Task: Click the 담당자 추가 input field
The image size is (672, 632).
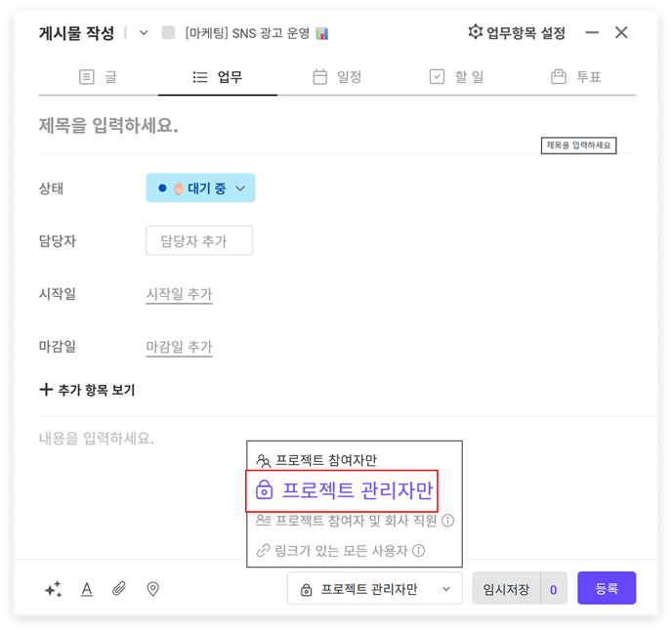Action: [x=199, y=241]
